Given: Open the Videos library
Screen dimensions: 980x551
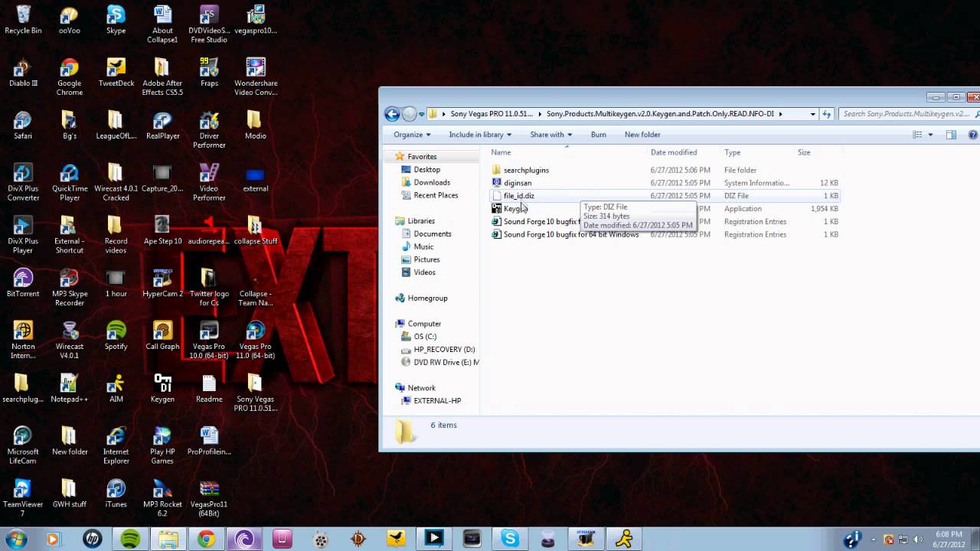Looking at the screenshot, I should click(424, 272).
